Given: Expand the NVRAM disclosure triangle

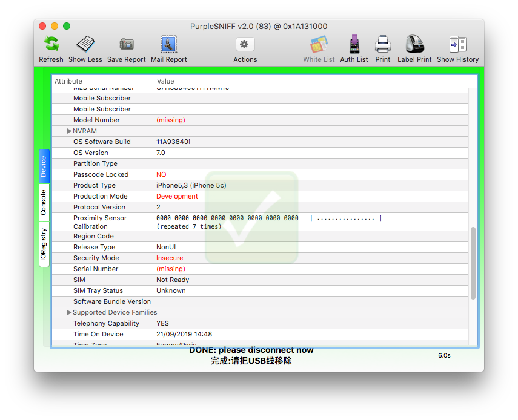Looking at the screenshot, I should (x=69, y=131).
